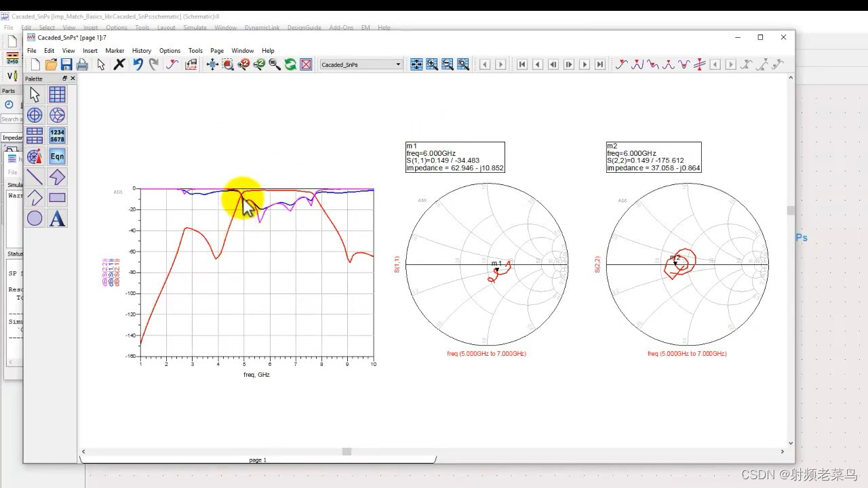Zoom in by two toolbar icon
868x488 pixels.
[x=243, y=64]
